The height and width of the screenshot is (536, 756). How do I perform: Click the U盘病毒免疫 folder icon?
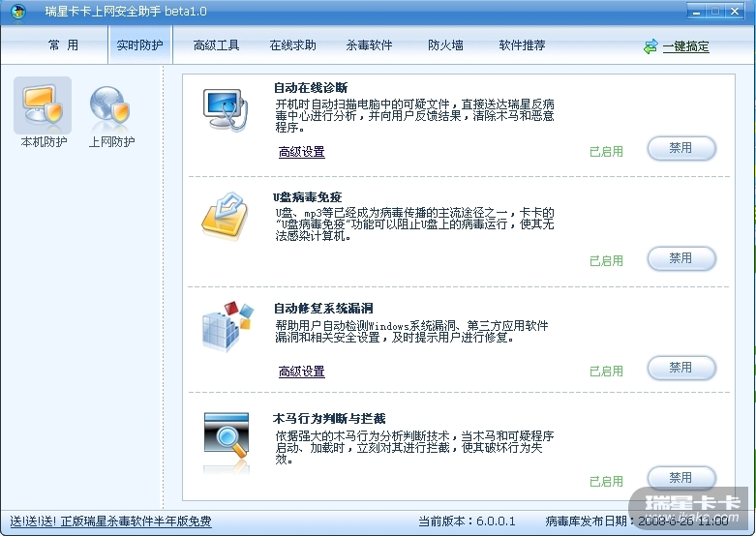[x=225, y=216]
